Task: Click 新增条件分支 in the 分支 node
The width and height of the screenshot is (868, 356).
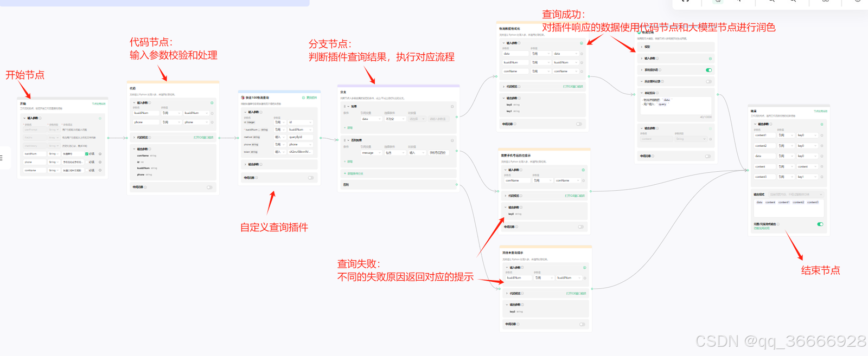Action: point(354,173)
